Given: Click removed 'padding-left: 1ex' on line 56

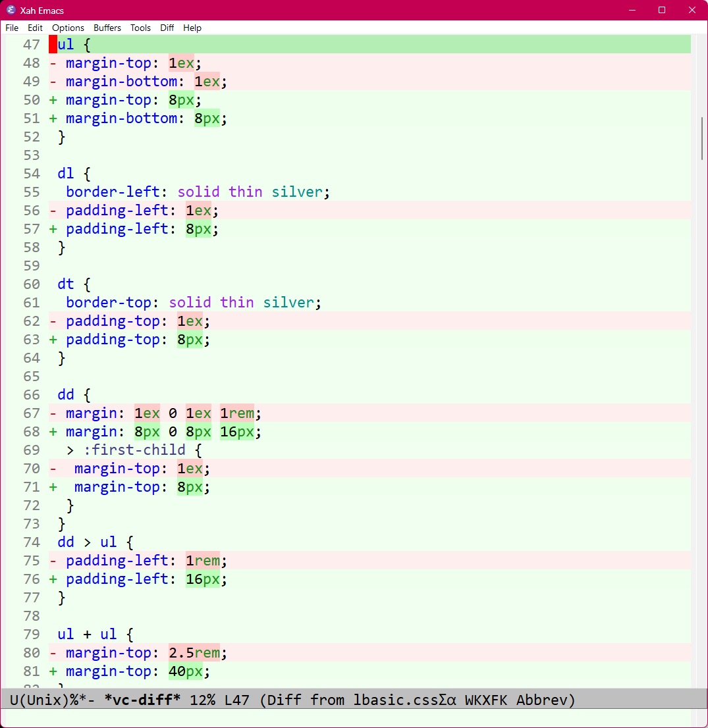Looking at the screenshot, I should 142,211.
